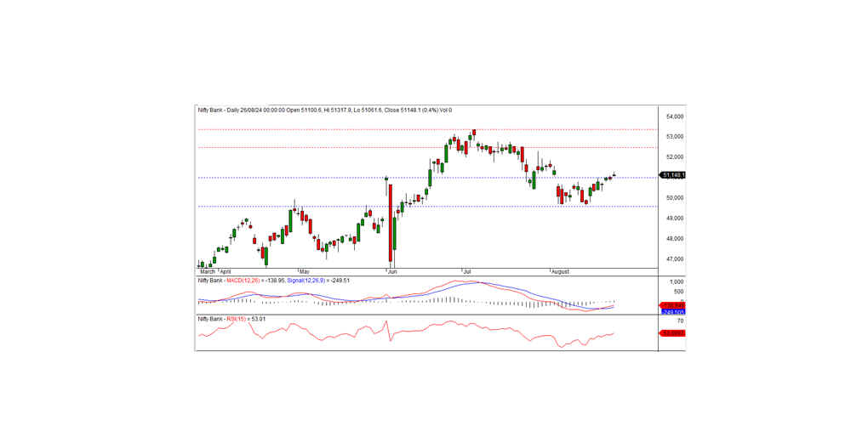Click the 54,000 price axis label
Image resolution: width=868 pixels, height=443 pixels.
tap(675, 116)
